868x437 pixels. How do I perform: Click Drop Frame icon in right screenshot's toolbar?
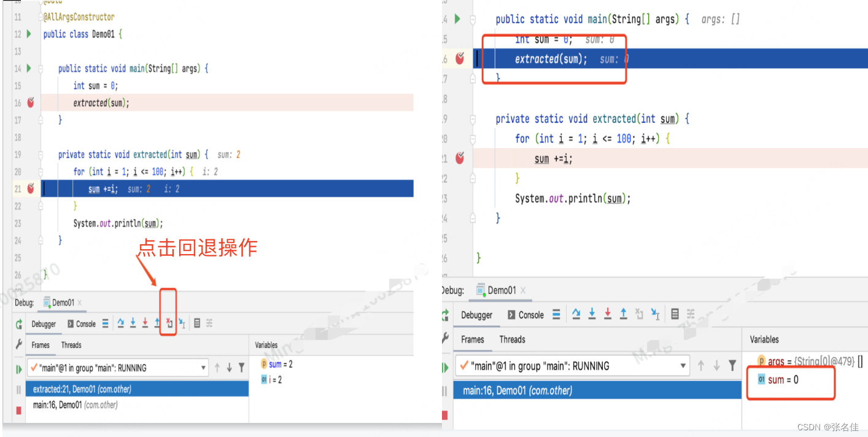tap(639, 314)
